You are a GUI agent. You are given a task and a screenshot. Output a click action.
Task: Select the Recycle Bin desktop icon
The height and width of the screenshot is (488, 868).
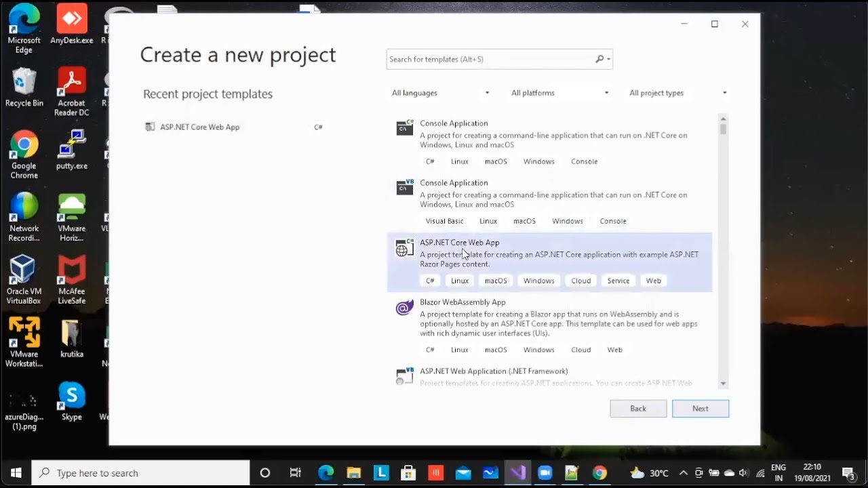point(24,87)
